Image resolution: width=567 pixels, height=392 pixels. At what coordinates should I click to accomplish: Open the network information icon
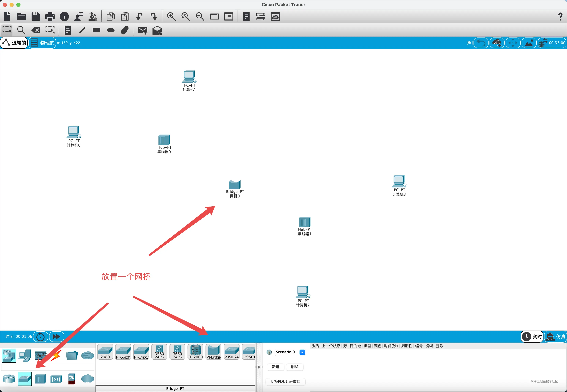[x=64, y=17]
